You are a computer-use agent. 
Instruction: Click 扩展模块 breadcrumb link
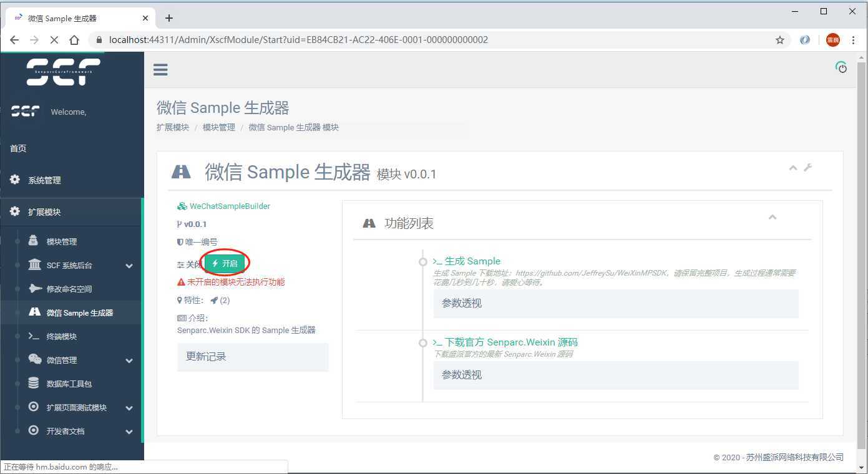[x=173, y=127]
